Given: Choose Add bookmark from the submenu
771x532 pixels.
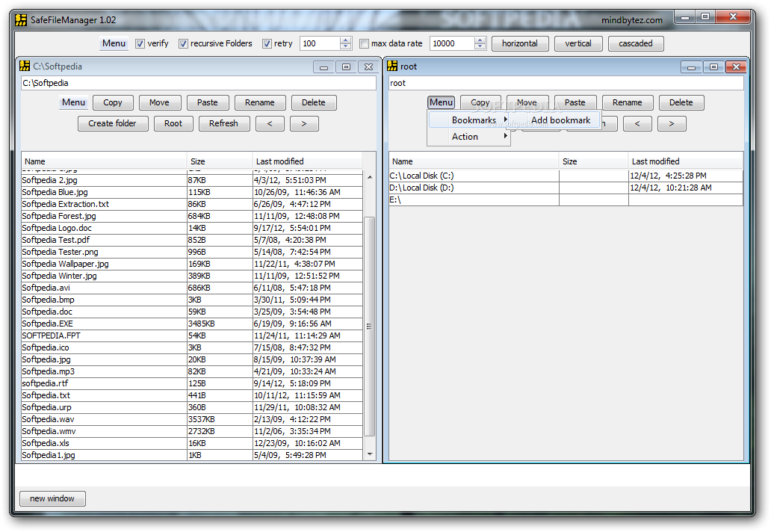Looking at the screenshot, I should (554, 120).
